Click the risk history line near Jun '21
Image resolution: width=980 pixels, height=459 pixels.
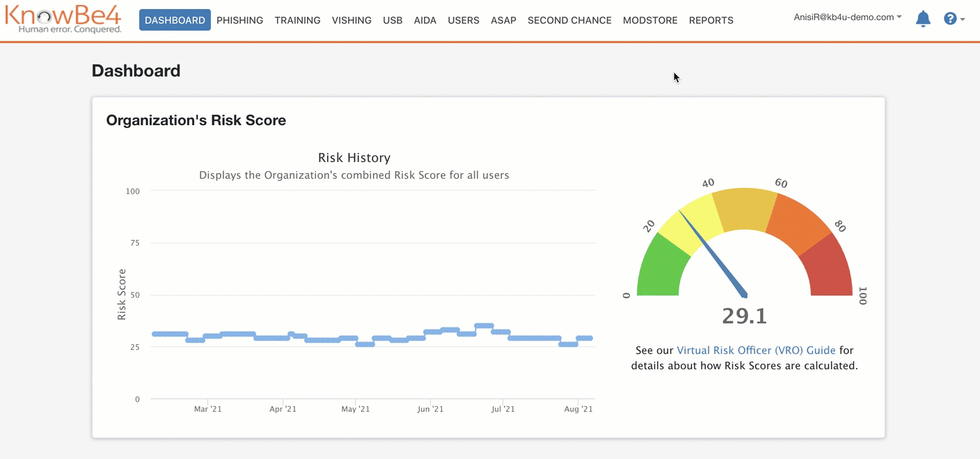pos(433,332)
